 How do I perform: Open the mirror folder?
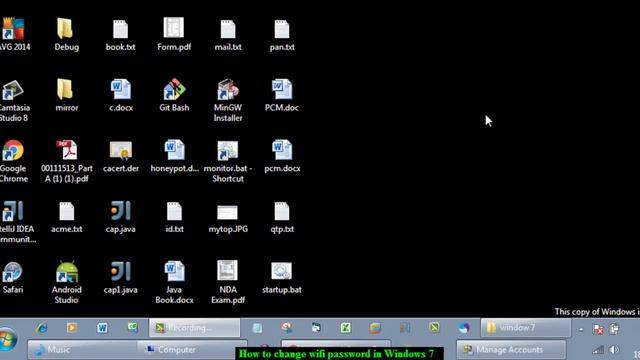point(67,96)
